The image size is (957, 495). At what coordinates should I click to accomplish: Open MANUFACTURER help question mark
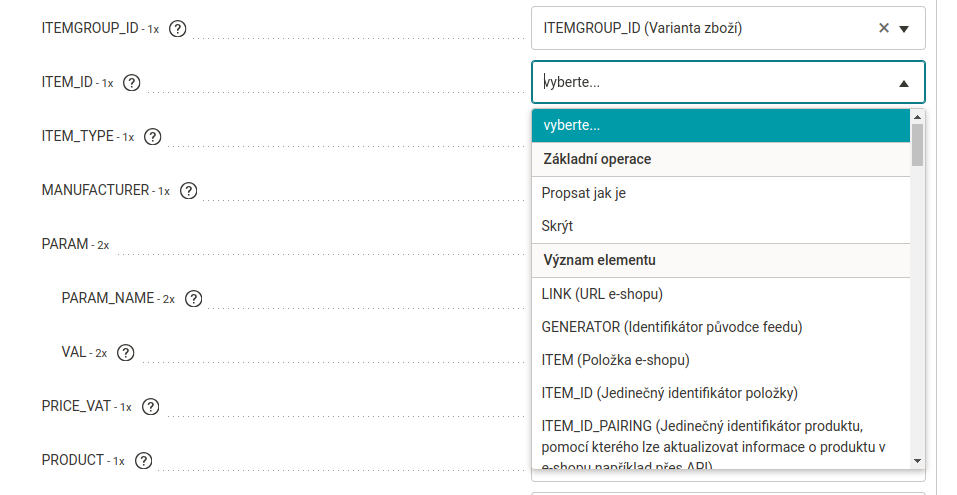189,190
